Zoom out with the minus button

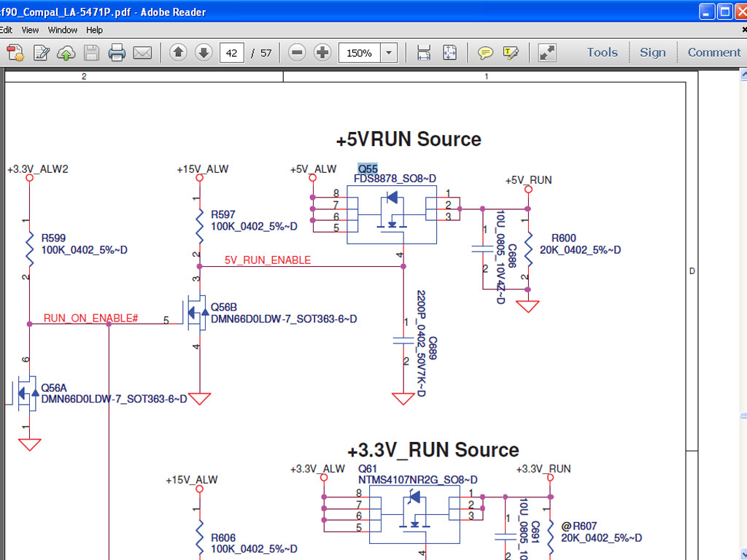297,52
